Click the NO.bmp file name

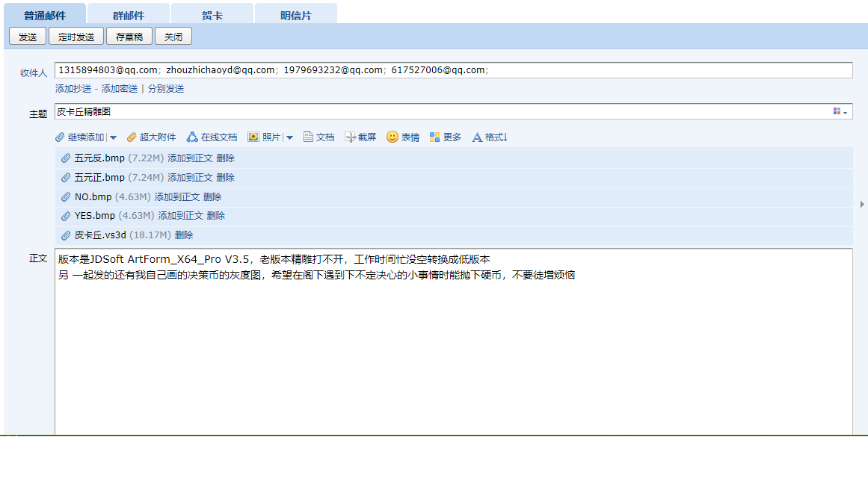point(93,197)
